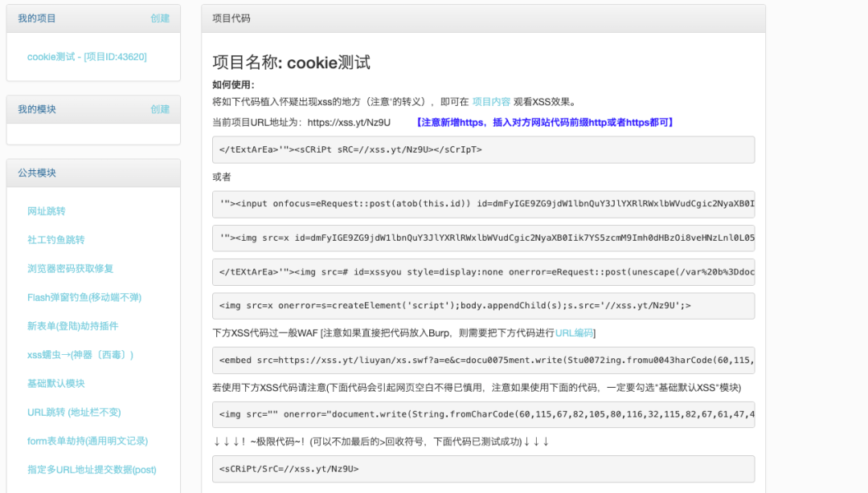
Task: Click the 若使用下方XSS代码请注意 warning text
Action: pyautogui.click(x=477, y=387)
